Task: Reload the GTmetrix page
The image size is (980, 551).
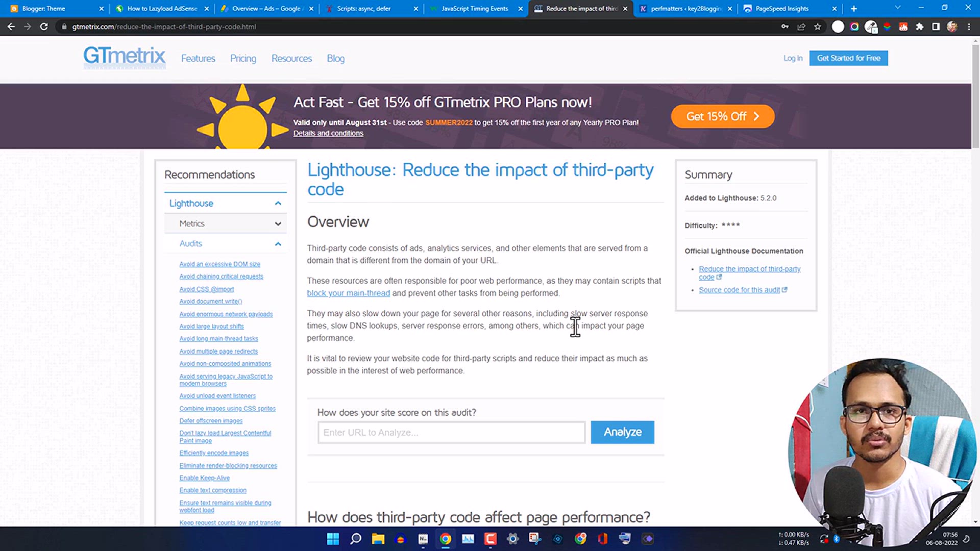Action: 44,27
